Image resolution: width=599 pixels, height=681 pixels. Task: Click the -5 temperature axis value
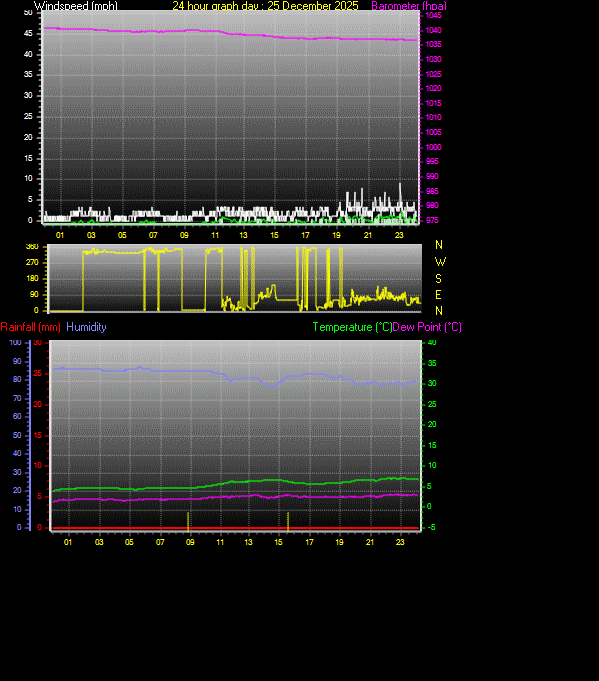[x=431, y=528]
